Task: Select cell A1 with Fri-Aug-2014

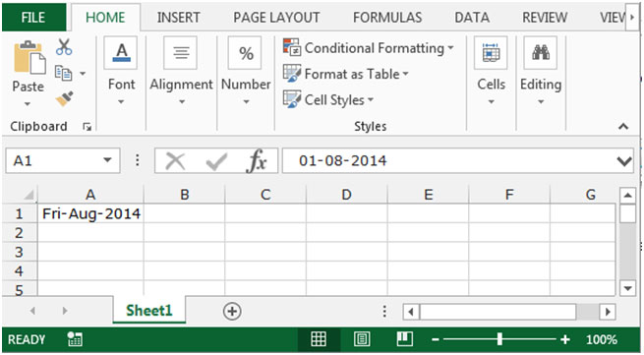Action: tap(90, 213)
